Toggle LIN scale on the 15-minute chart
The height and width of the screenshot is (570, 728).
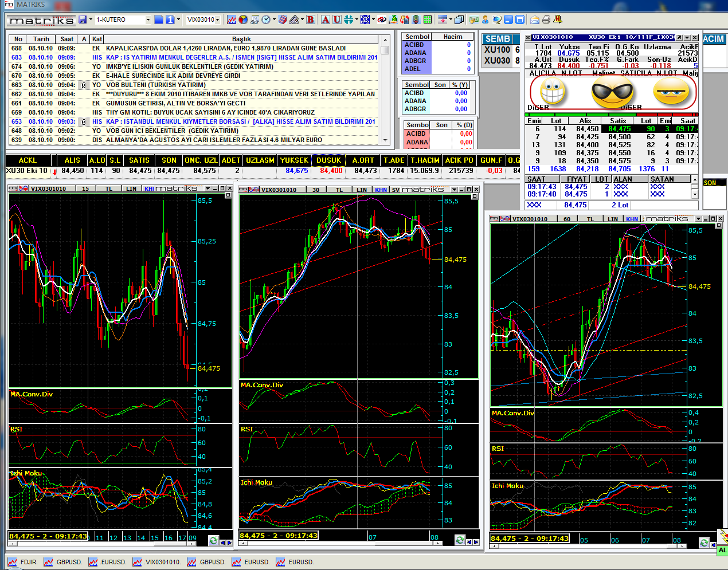(x=131, y=188)
